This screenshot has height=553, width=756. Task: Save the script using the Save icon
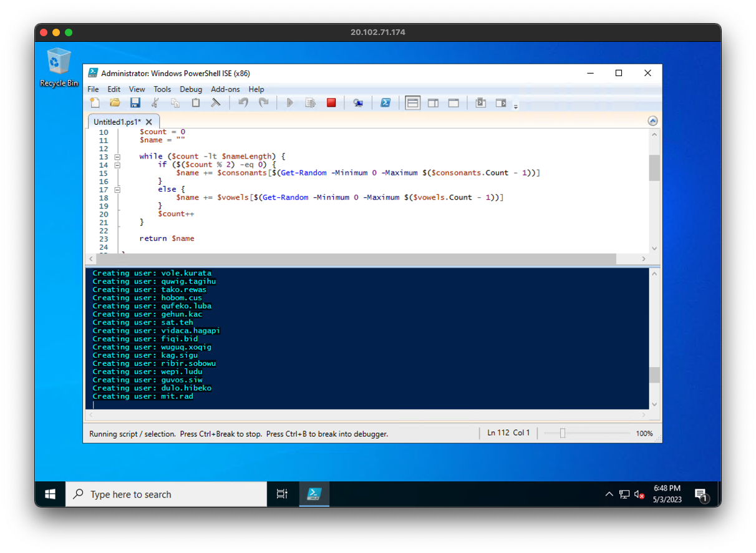135,102
